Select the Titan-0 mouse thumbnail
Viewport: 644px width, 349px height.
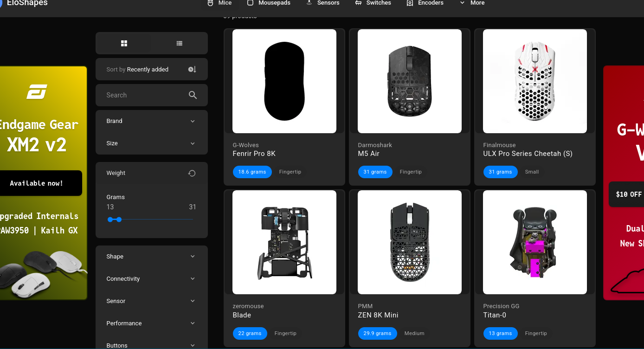(535, 242)
